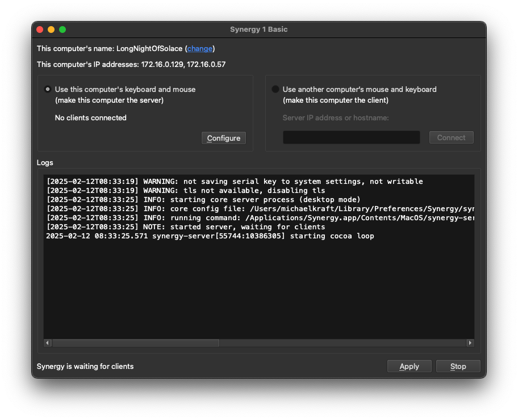Click the 'running command' log line
This screenshot has width=518, height=420.
coord(260,218)
